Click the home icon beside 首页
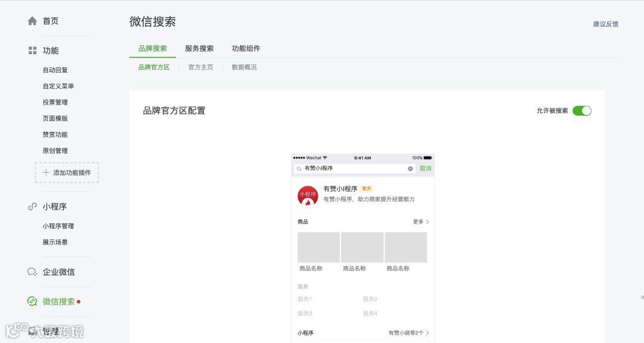 32,21
